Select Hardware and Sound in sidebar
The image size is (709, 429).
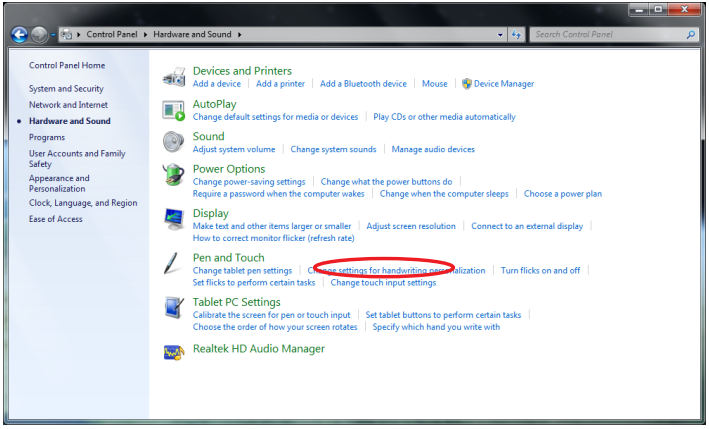click(70, 121)
